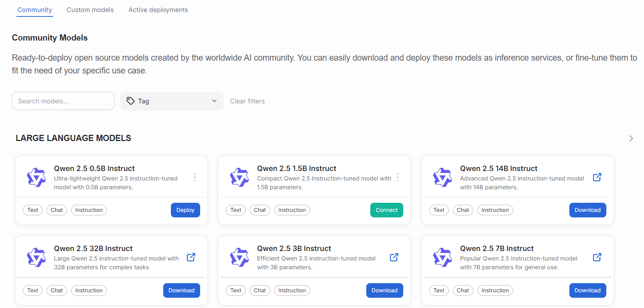Download Qwen 2.5 32B Instruct

[181, 290]
